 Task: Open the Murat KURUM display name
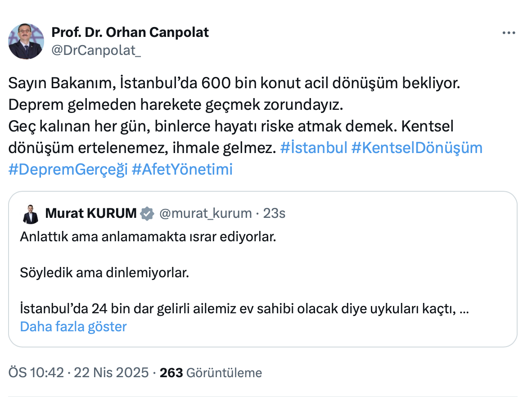[x=91, y=213]
